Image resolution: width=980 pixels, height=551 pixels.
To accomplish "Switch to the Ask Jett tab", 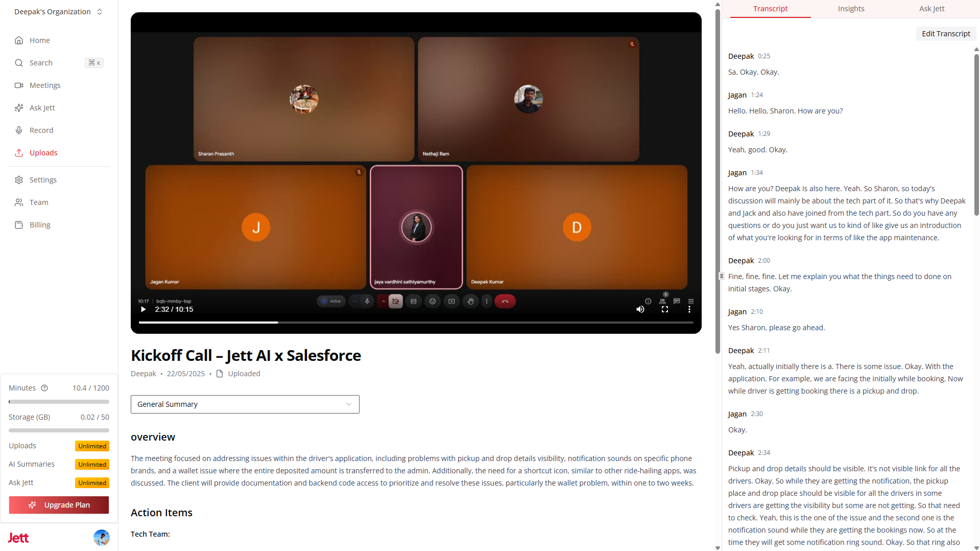I will coord(931,9).
